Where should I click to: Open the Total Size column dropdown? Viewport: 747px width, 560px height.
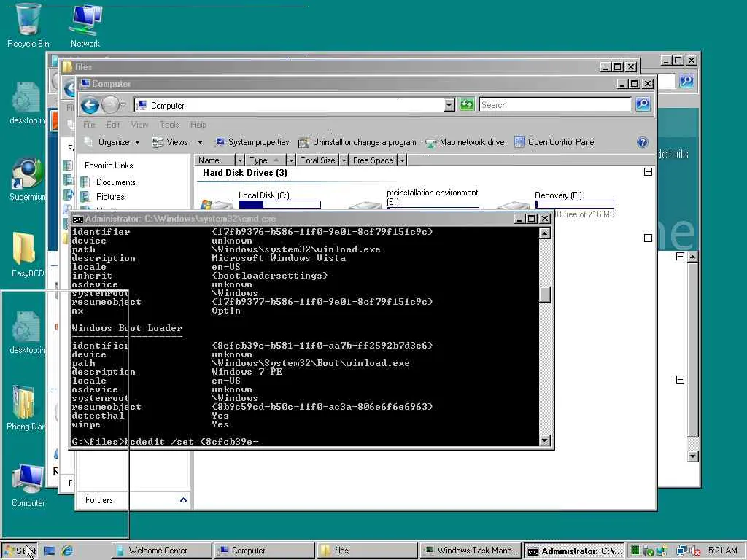coord(344,160)
